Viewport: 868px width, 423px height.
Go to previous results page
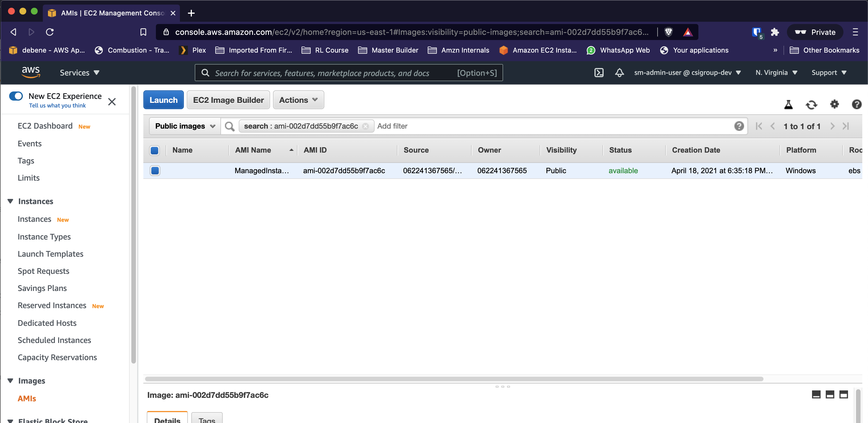[x=773, y=126]
